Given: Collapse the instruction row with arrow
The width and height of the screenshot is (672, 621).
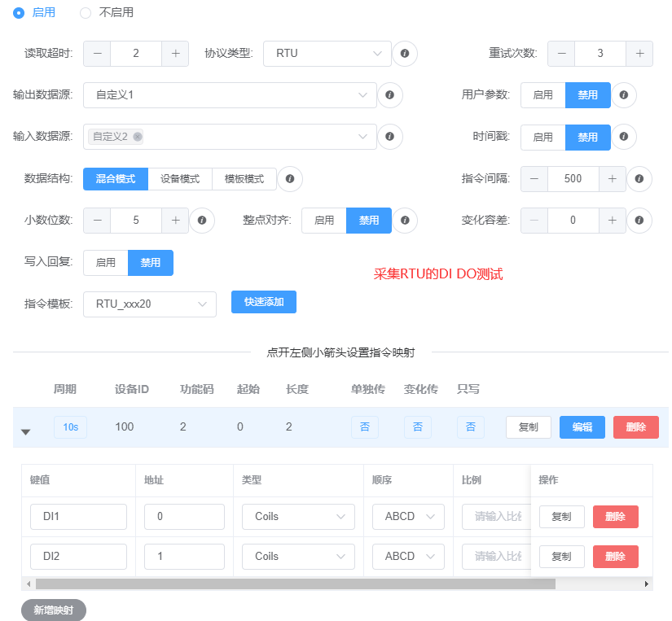Looking at the screenshot, I should coord(25,431).
